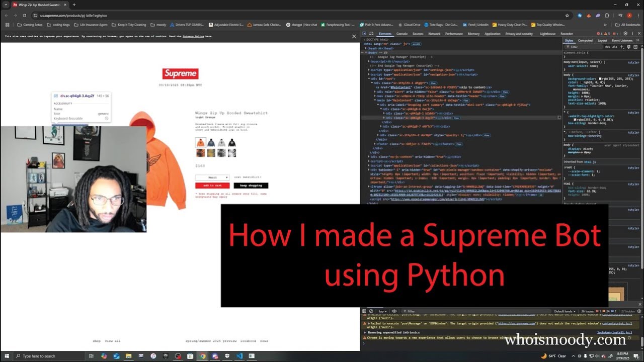Open the Application tab
Image resolution: width=644 pixels, height=362 pixels.
(493, 34)
